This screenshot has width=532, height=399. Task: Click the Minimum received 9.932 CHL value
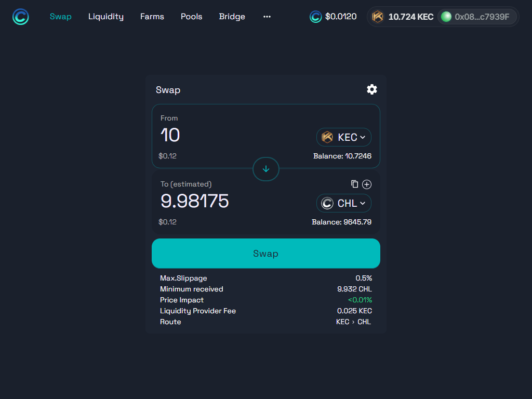354,289
